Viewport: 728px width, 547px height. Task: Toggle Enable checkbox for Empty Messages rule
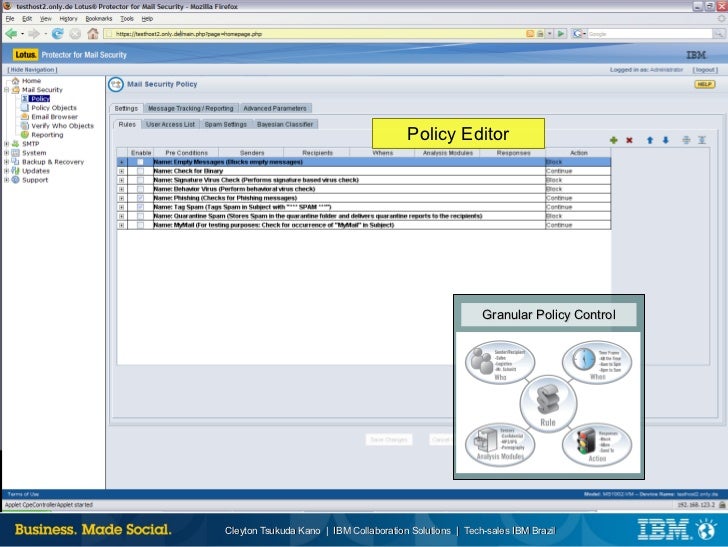pos(140,162)
